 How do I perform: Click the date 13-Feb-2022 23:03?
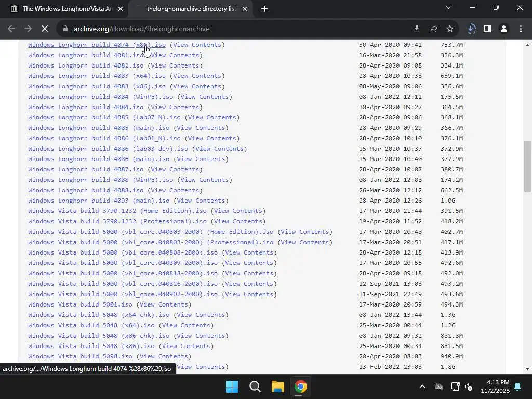tap(390, 367)
